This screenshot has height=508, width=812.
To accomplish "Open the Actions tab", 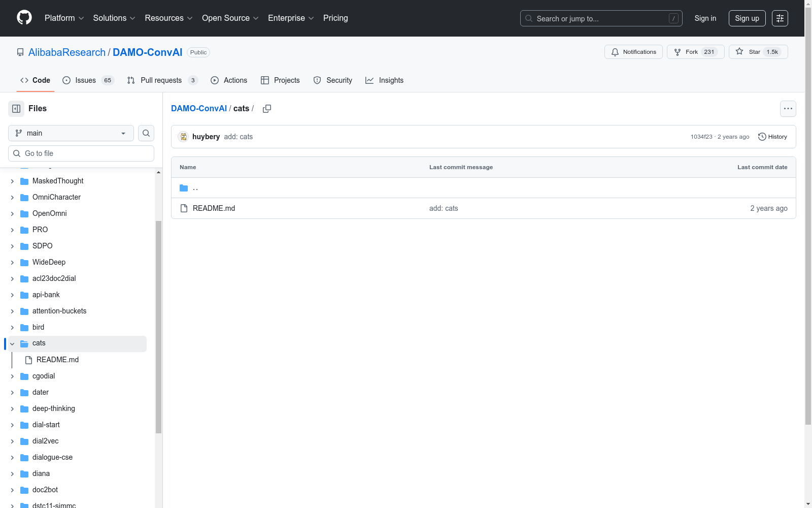I will 229,80.
